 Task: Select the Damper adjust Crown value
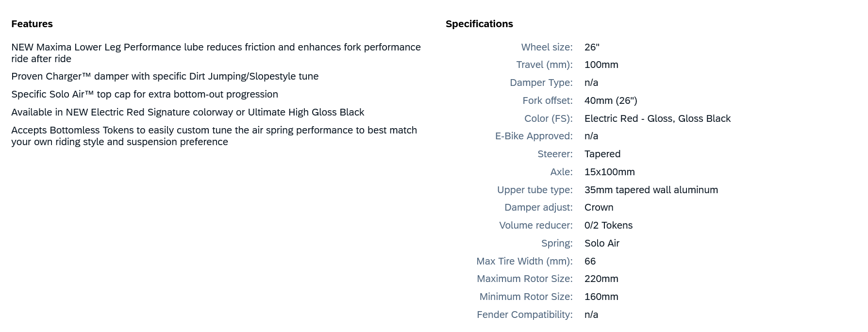click(599, 207)
